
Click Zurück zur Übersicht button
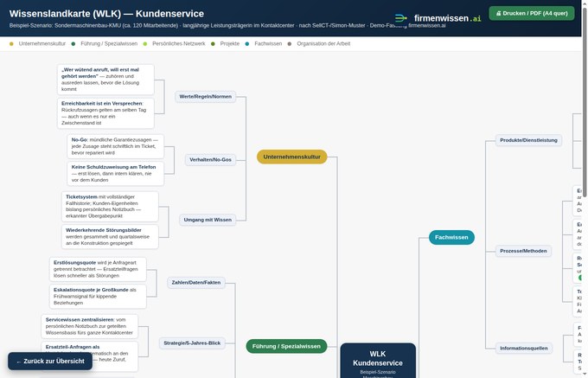pos(50,361)
